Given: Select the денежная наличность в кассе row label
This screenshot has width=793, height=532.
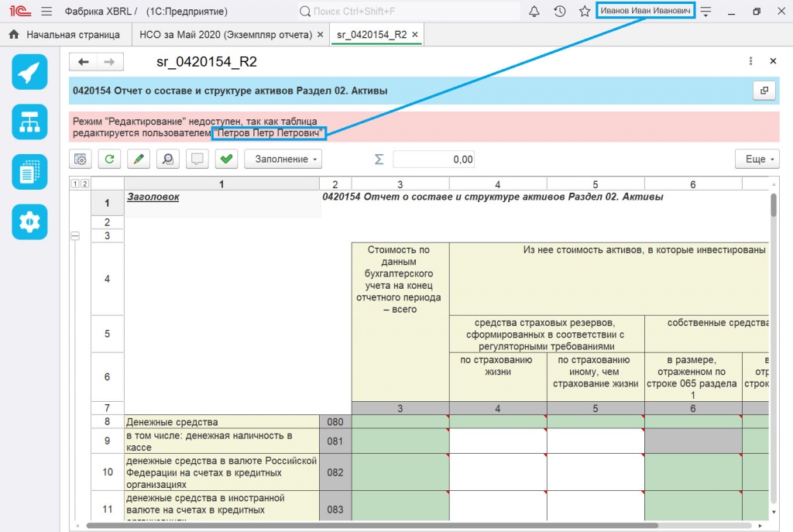Looking at the screenshot, I should pyautogui.click(x=222, y=441).
